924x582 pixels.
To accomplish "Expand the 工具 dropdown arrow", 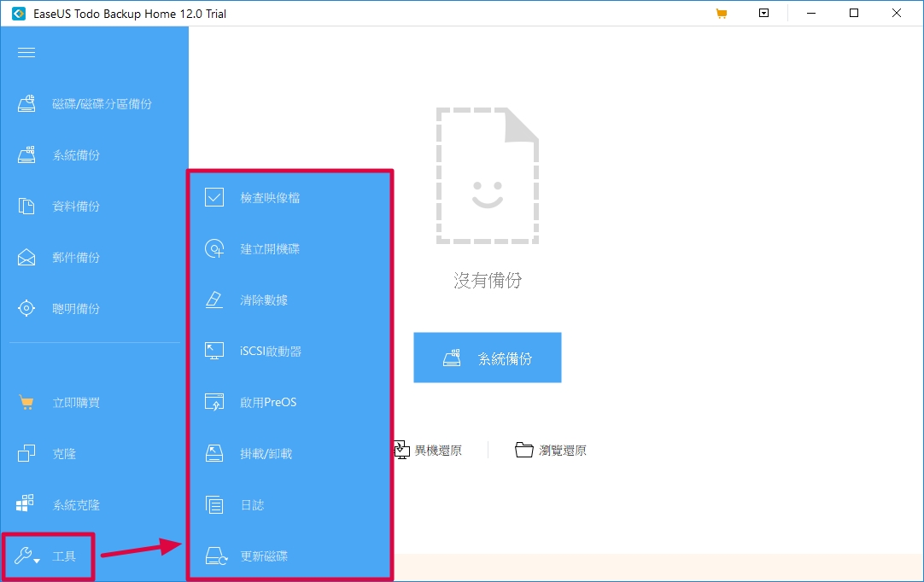I will [37, 561].
